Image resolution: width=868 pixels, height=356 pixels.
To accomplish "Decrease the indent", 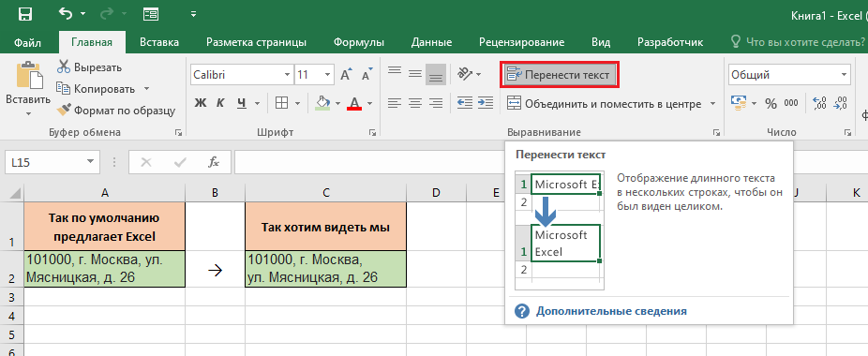I will click(465, 103).
